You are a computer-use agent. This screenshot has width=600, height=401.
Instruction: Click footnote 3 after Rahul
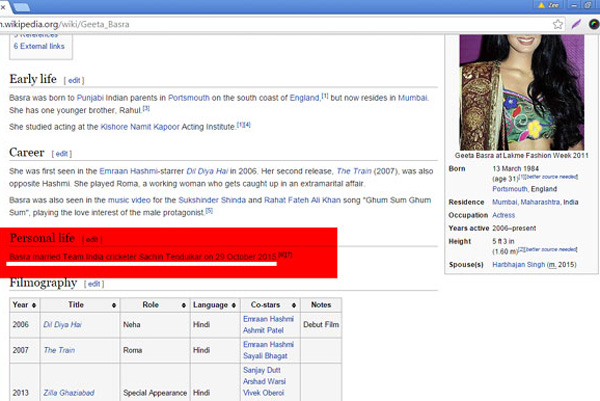(x=146, y=109)
